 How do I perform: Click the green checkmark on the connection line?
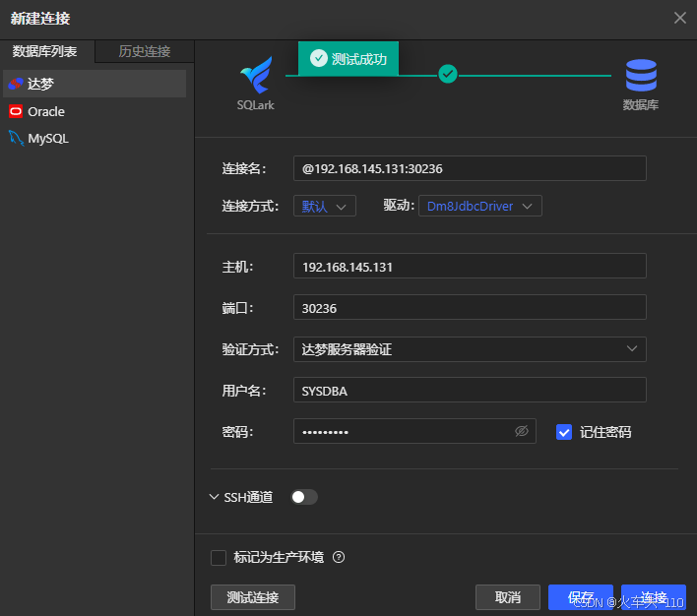pos(448,74)
